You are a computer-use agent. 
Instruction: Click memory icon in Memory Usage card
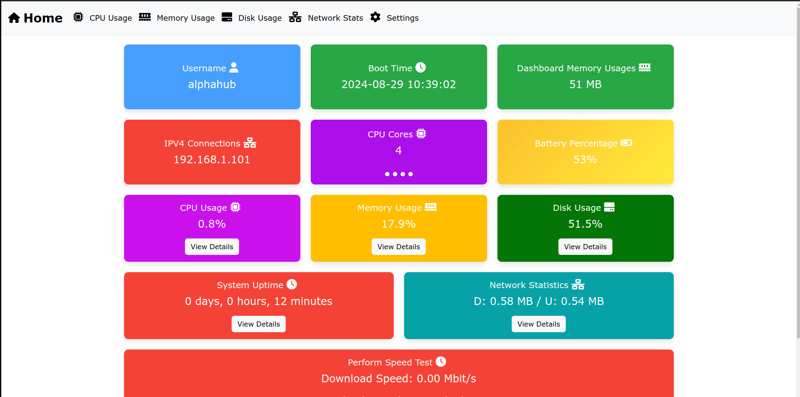(431, 207)
